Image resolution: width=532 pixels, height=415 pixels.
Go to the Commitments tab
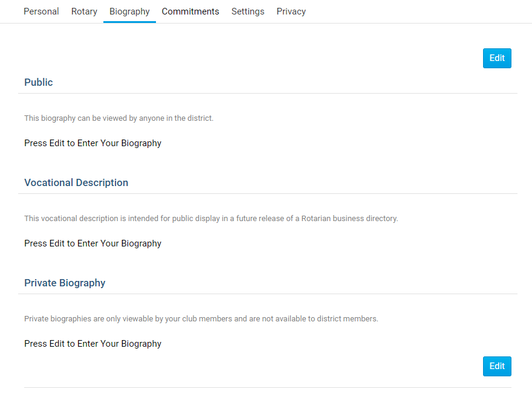[190, 11]
